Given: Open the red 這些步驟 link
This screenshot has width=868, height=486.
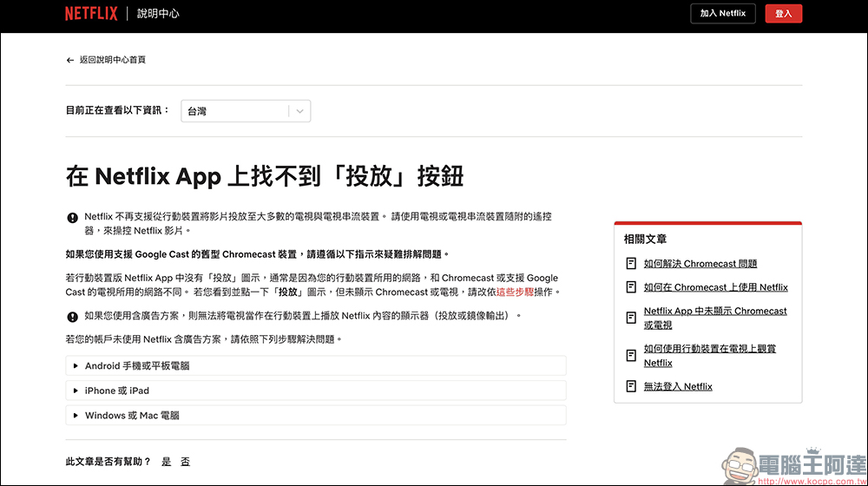Looking at the screenshot, I should (x=515, y=292).
